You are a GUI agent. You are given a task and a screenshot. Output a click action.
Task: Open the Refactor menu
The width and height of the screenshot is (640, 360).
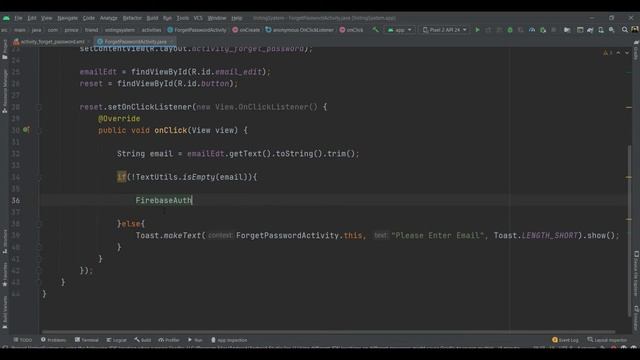click(132, 18)
